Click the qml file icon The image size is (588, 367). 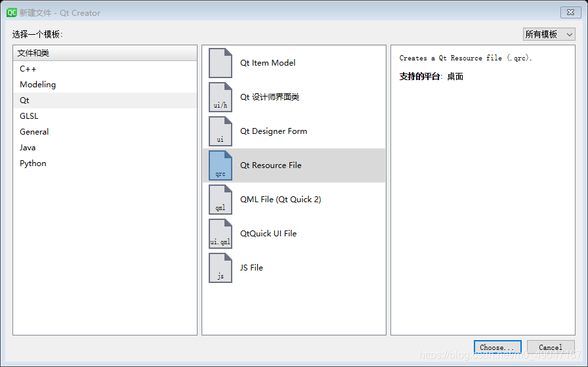point(220,200)
